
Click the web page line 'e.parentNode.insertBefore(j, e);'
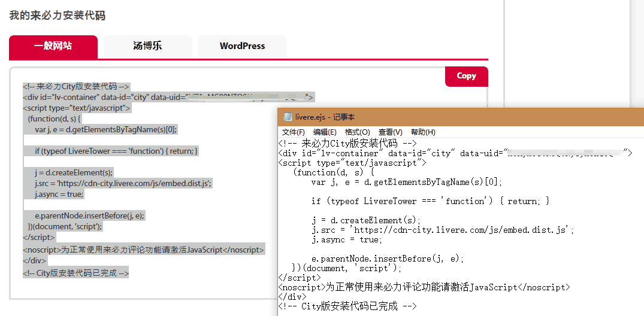[x=90, y=215]
